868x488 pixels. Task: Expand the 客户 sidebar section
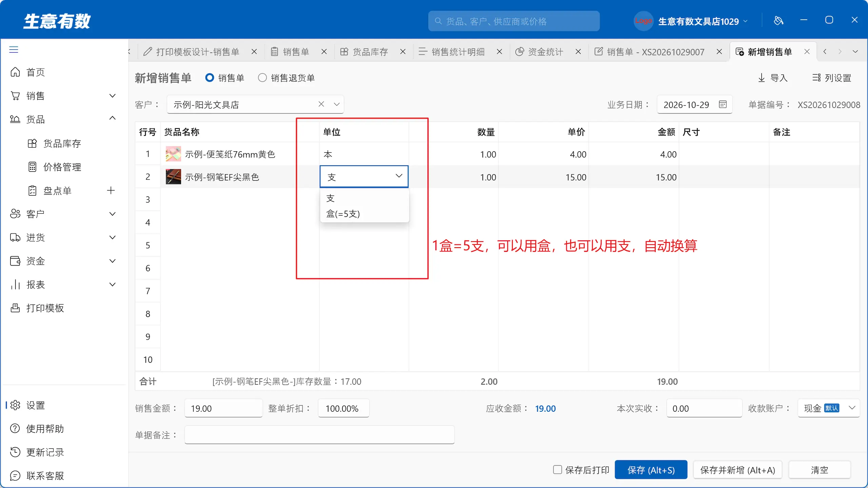112,214
